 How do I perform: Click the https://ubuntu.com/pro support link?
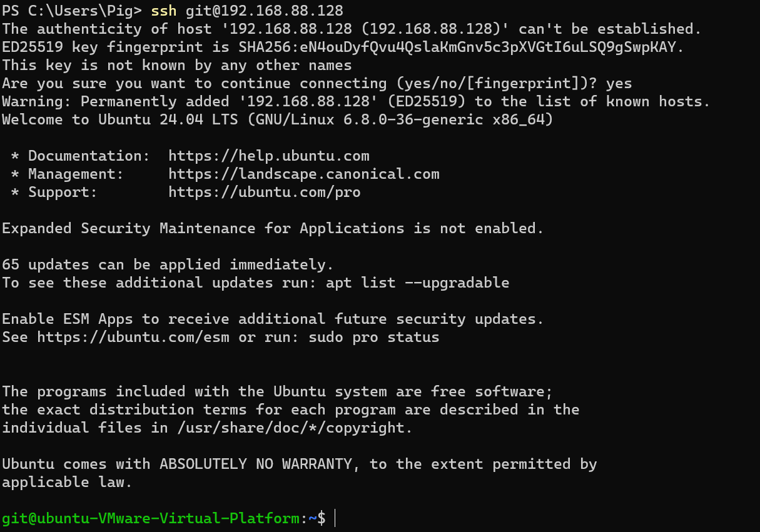(x=265, y=192)
